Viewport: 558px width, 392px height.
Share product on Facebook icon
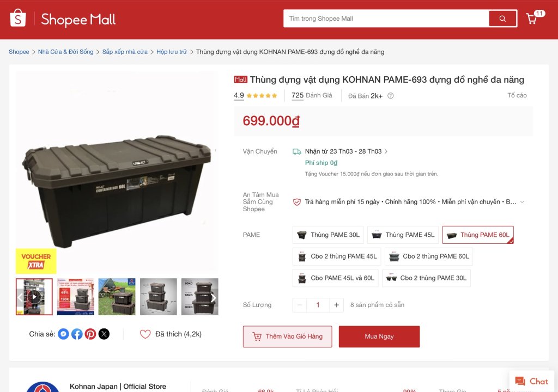click(77, 334)
